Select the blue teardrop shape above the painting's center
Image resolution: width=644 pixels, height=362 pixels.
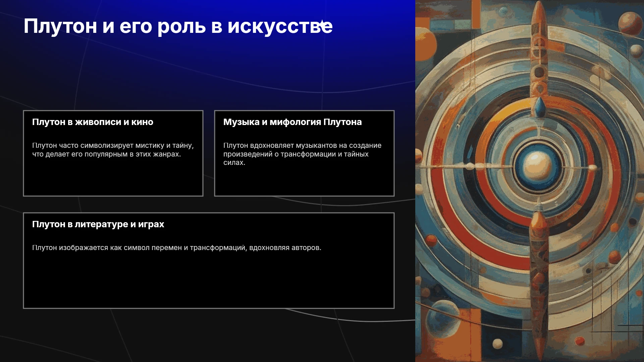pos(540,107)
